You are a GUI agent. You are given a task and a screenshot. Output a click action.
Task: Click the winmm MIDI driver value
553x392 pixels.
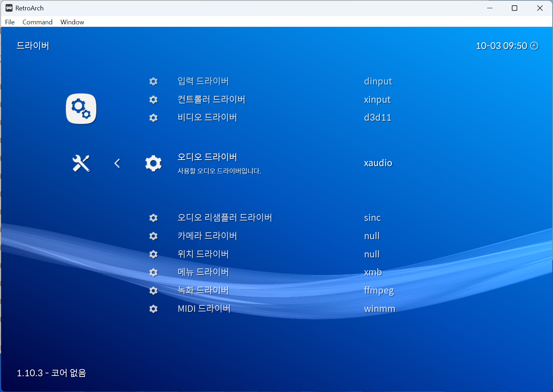click(x=379, y=309)
